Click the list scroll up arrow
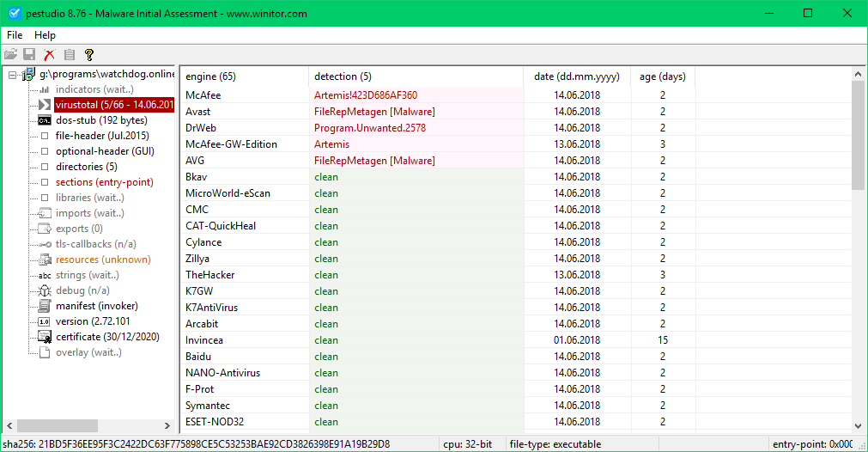 pos(858,74)
